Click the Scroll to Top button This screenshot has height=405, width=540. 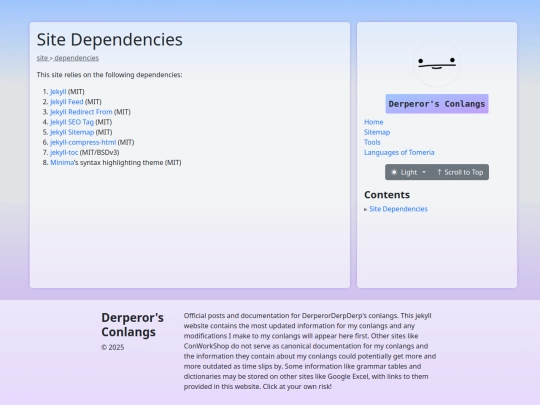[460, 172]
